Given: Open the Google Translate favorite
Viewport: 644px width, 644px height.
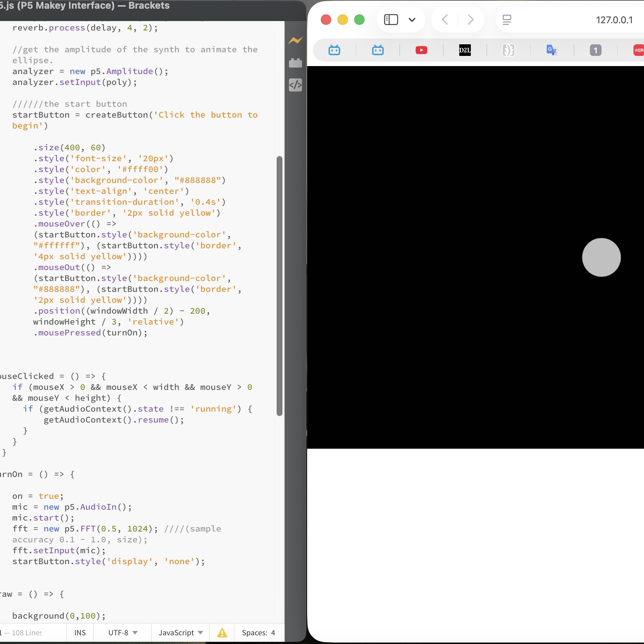Looking at the screenshot, I should 552,50.
